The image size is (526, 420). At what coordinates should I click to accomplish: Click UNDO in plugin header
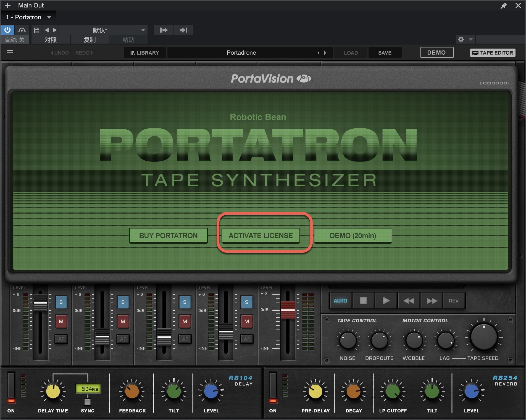(x=60, y=53)
